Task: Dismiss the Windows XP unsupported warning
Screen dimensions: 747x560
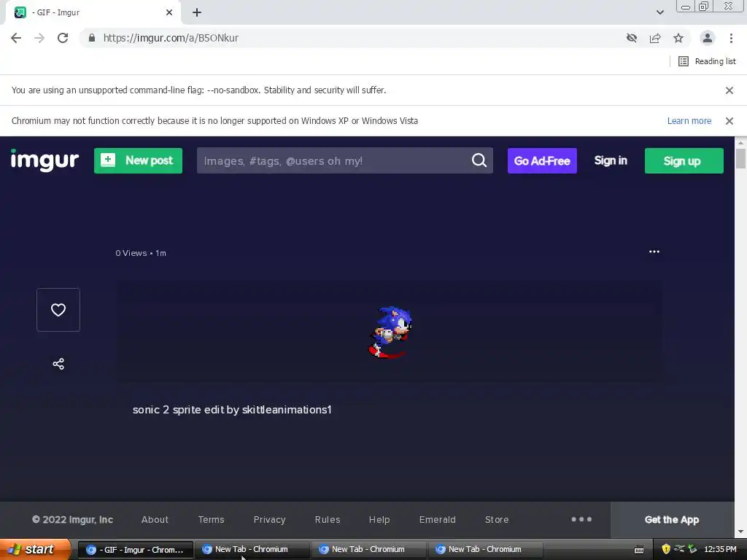Action: pyautogui.click(x=729, y=121)
